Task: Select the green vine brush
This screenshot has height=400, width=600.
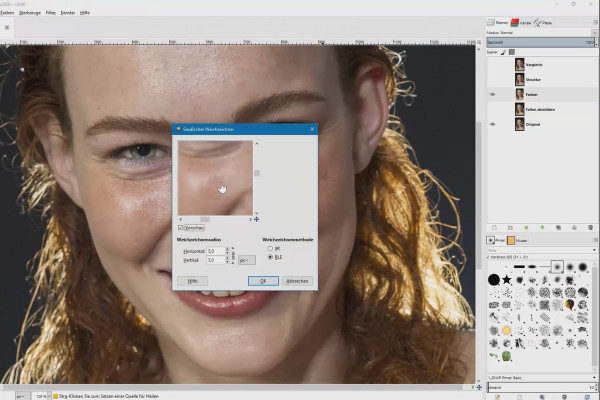Action: point(494,356)
